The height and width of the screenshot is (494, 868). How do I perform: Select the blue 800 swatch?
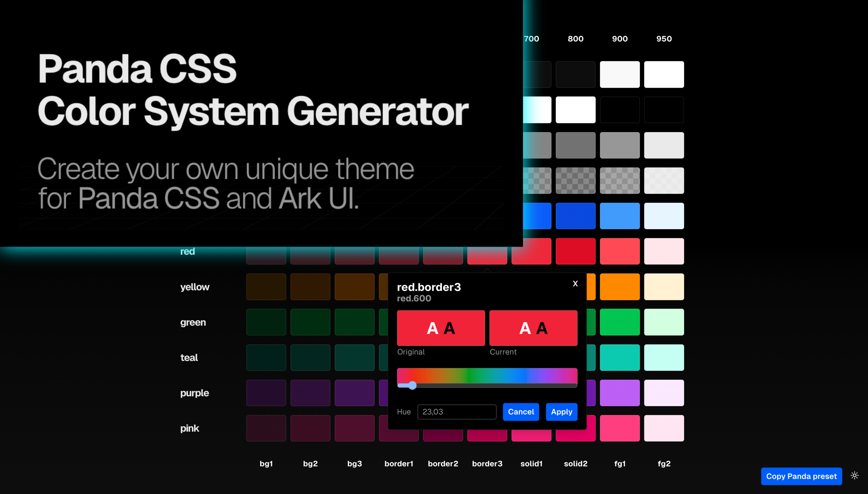pos(575,216)
